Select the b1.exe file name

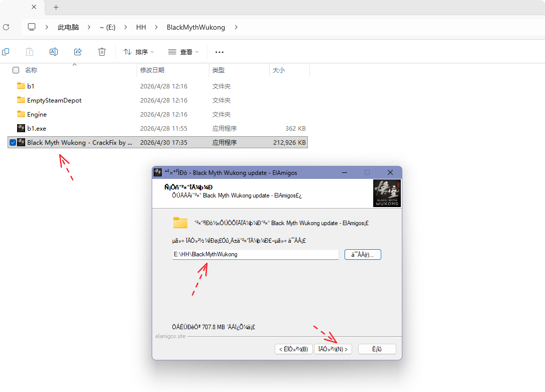(37, 128)
